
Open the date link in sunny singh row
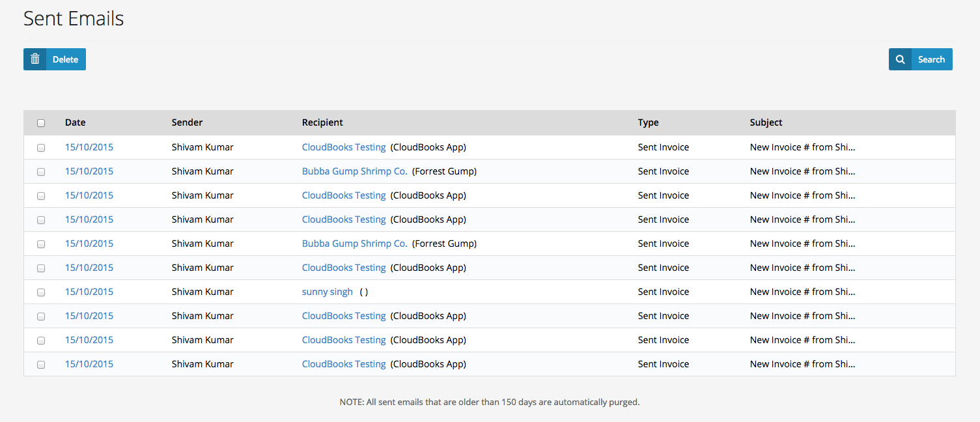click(89, 292)
